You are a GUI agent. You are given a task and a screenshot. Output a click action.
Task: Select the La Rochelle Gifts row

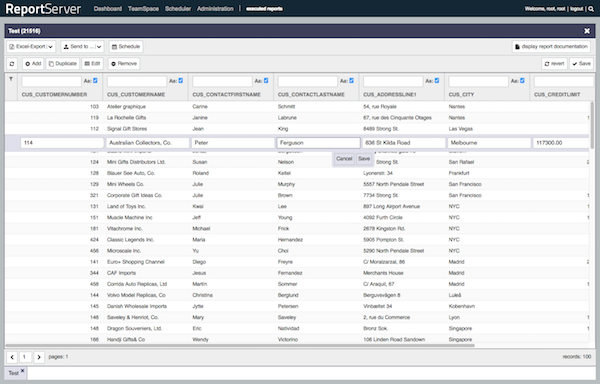[297, 118]
